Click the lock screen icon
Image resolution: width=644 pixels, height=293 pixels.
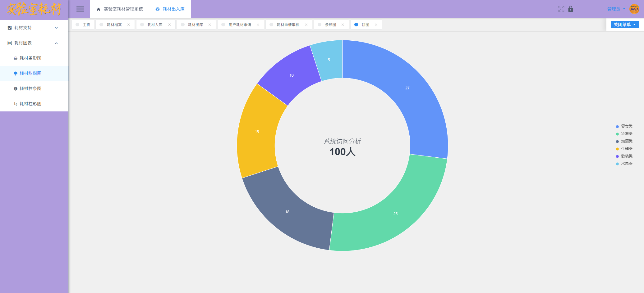click(x=571, y=9)
